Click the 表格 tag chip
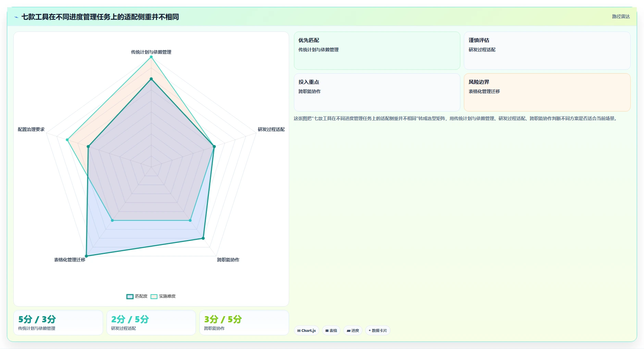 [x=331, y=331]
